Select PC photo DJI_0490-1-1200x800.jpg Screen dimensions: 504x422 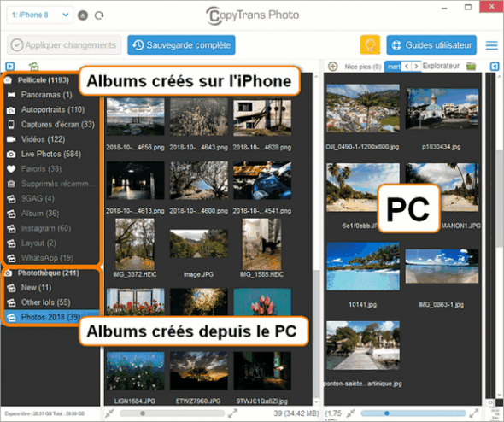click(x=363, y=108)
